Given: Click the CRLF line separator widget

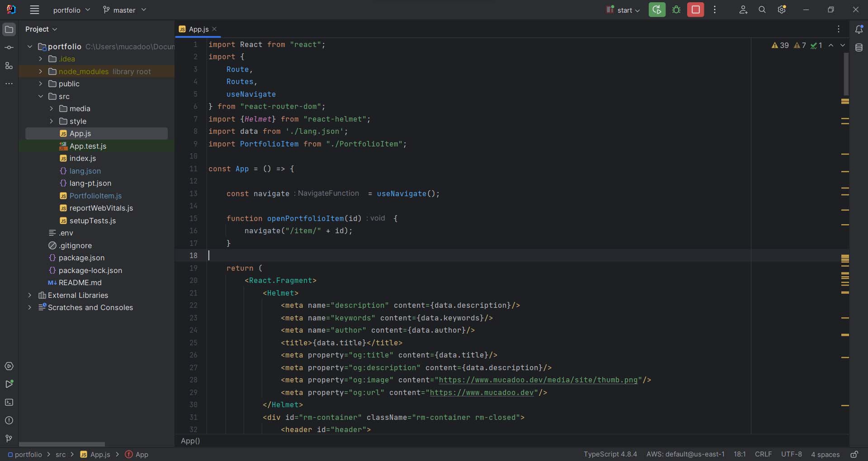Looking at the screenshot, I should point(763,454).
